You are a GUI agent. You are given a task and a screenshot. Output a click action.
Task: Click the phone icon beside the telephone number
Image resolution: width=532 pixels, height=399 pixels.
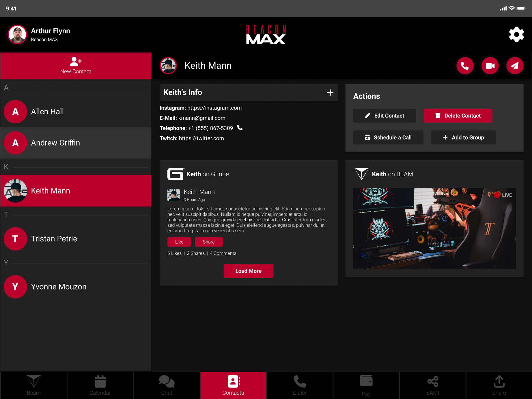(x=240, y=128)
